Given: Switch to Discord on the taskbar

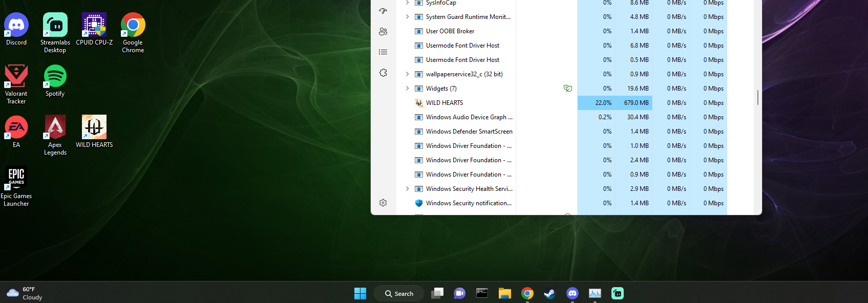Looking at the screenshot, I should point(573,293).
